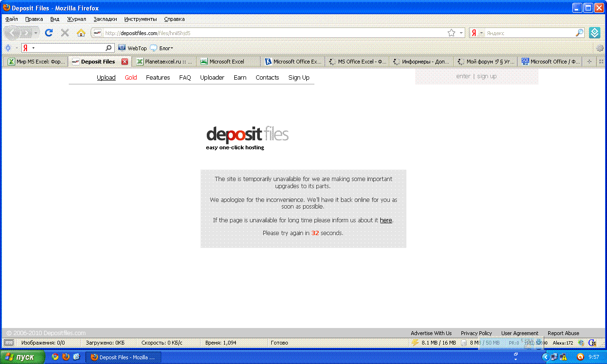
Task: Click the keyboard icon at status bar left
Action: tap(9, 342)
